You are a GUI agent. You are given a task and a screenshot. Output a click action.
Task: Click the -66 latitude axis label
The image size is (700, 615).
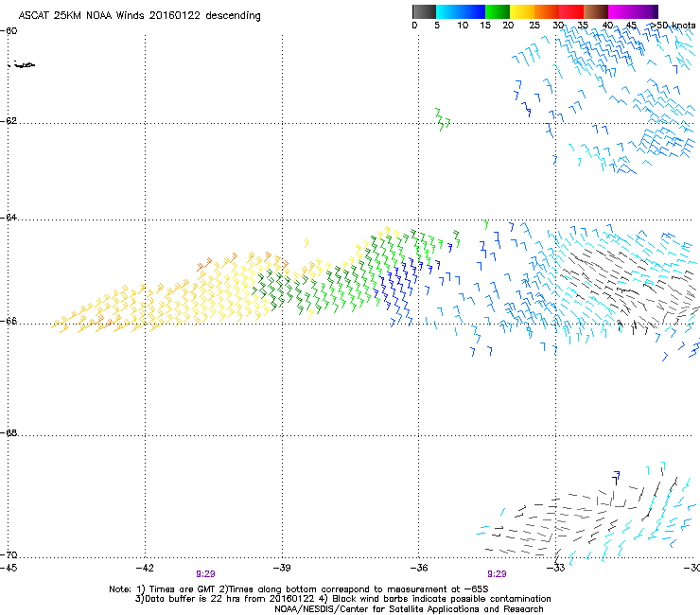click(9, 321)
